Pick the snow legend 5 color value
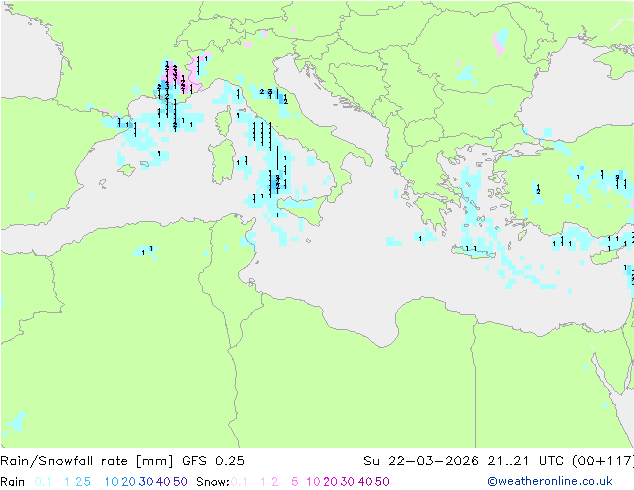 [295, 482]
